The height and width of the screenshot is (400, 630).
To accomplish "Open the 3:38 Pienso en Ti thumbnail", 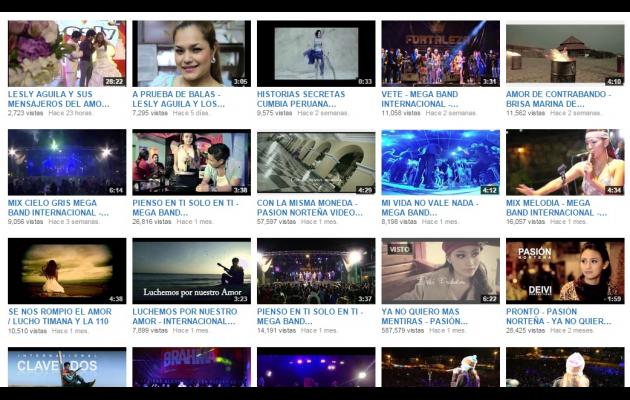I will [192, 162].
